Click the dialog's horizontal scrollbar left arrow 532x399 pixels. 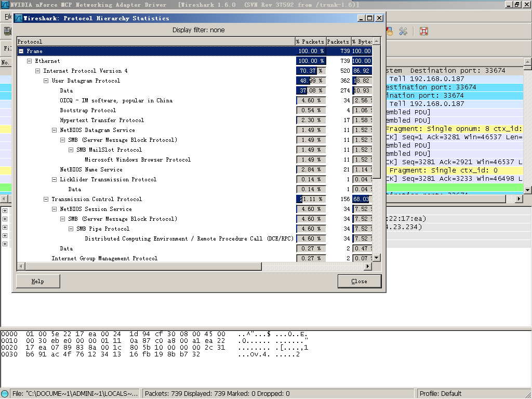[21, 267]
